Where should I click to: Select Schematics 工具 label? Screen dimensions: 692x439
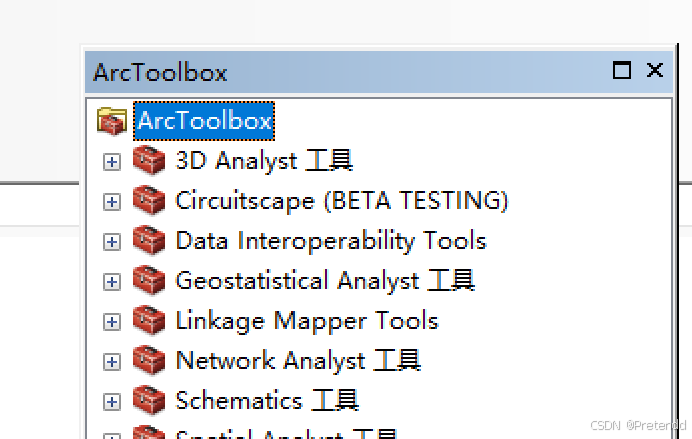click(x=267, y=401)
